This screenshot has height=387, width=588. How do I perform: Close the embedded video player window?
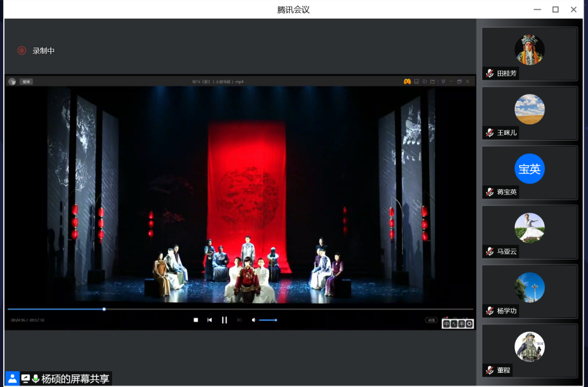468,81
